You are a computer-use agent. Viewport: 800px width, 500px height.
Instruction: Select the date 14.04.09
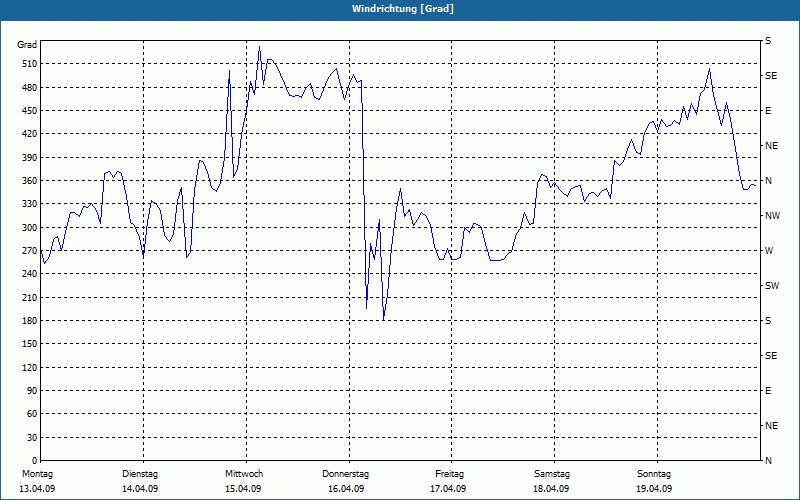pos(140,489)
